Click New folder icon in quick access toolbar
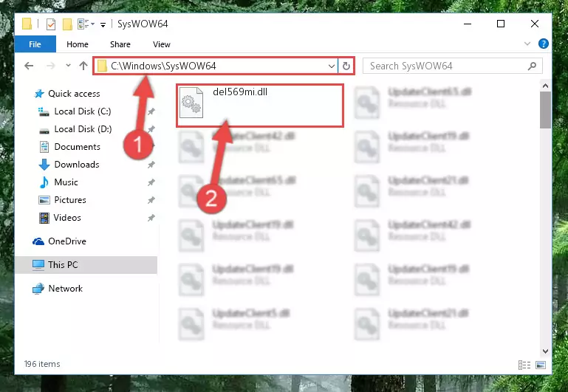The image size is (568, 392). point(67,24)
